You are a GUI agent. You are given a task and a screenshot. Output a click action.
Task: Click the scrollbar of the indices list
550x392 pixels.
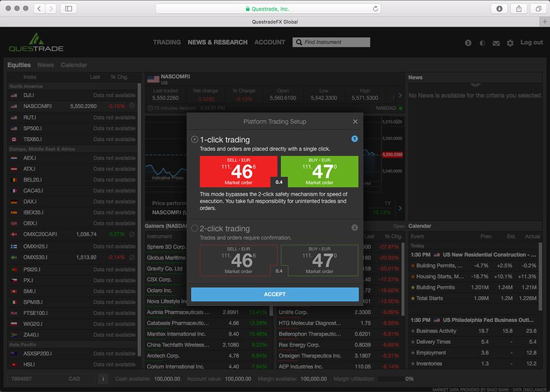point(140,219)
